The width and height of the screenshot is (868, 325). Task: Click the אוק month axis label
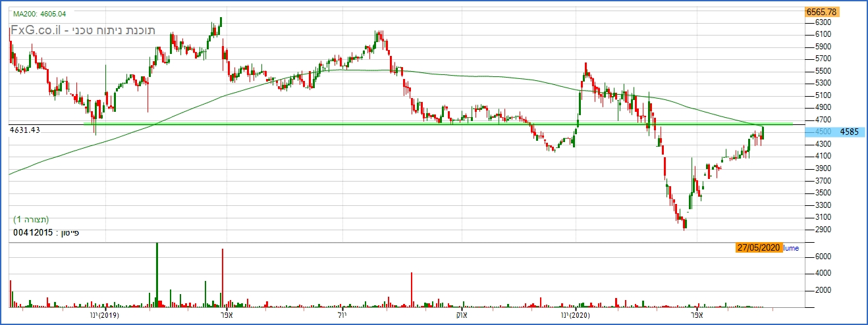pyautogui.click(x=462, y=316)
